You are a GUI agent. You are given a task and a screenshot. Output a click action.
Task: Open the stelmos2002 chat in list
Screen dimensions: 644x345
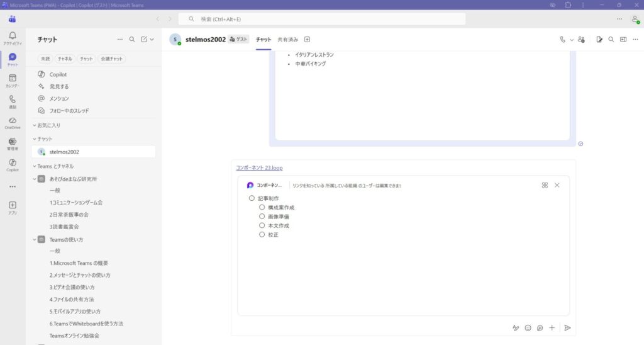point(64,152)
